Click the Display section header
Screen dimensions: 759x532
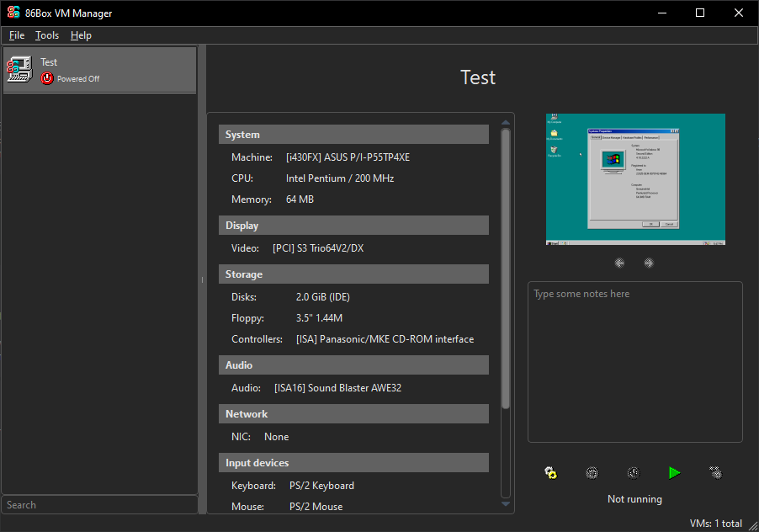(353, 226)
